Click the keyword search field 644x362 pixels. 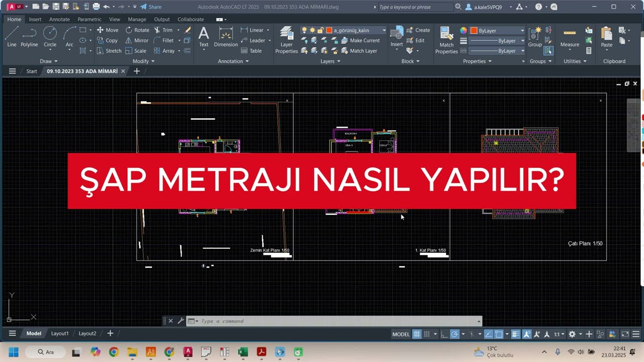point(415,7)
